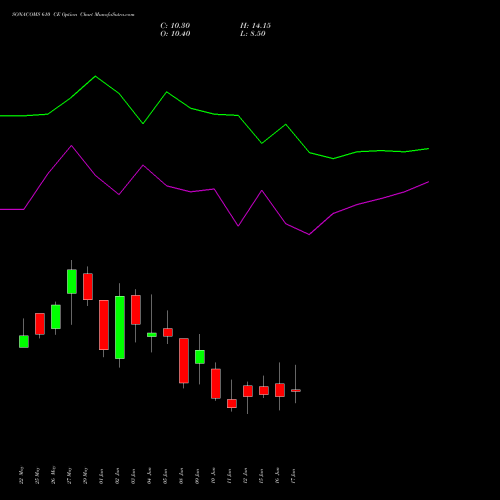Select the red candlestick above 01 Jun

coord(104,325)
